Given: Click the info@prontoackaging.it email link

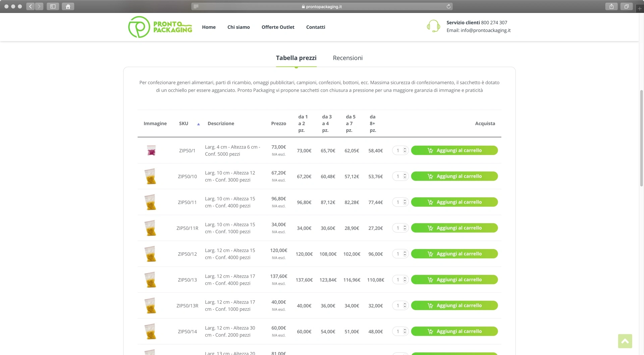Looking at the screenshot, I should (x=485, y=31).
